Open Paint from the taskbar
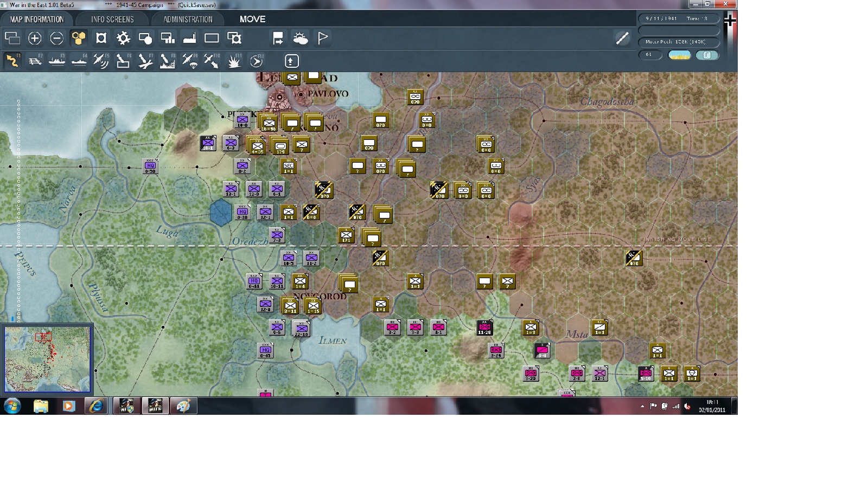The image size is (868, 488). point(183,406)
